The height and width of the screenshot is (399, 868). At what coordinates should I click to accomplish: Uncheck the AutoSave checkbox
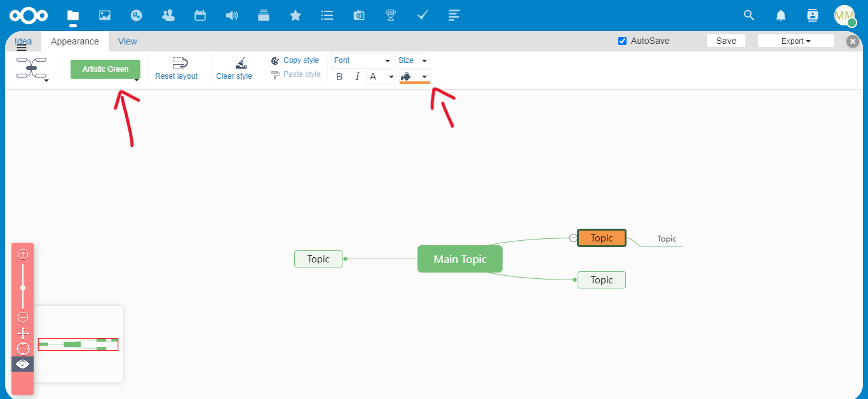click(621, 41)
